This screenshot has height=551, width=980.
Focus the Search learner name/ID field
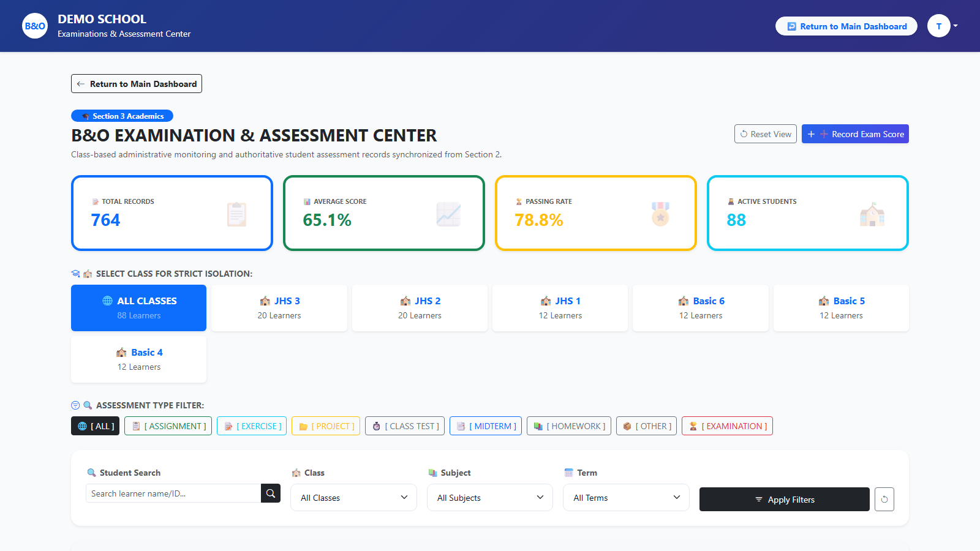point(173,493)
